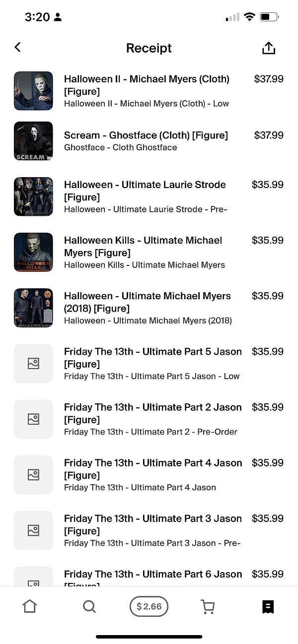Tap the Part 5 Jason placeholder image
This screenshot has width=298, height=644.
(x=33, y=364)
